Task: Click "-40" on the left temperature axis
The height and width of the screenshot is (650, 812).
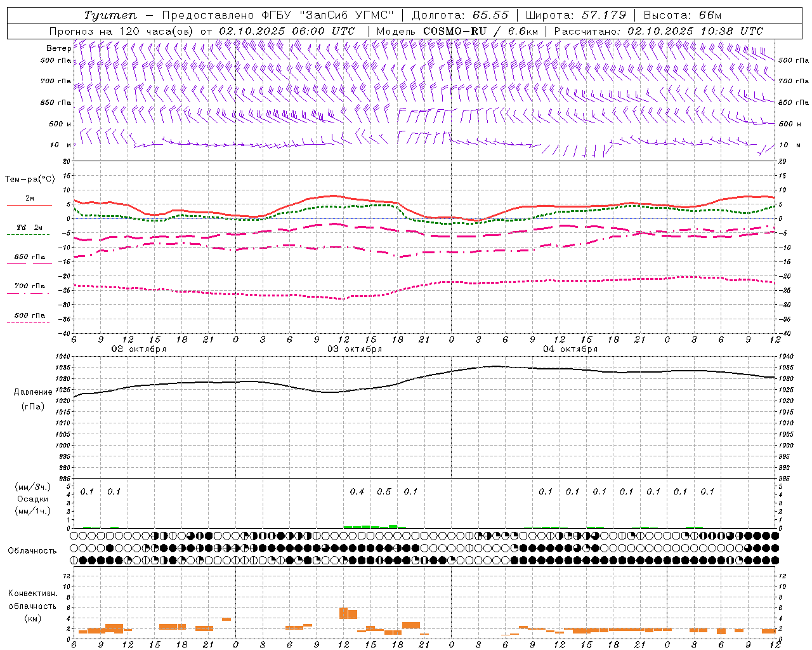Action: click(65, 333)
